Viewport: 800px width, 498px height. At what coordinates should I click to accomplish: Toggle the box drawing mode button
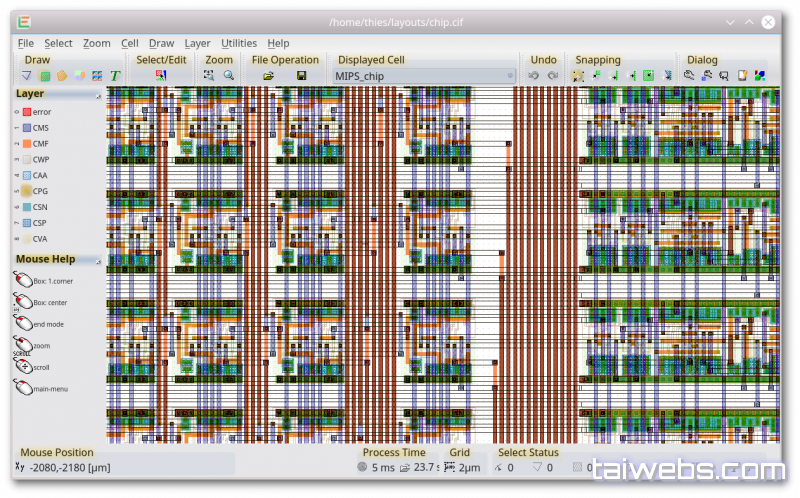45,76
